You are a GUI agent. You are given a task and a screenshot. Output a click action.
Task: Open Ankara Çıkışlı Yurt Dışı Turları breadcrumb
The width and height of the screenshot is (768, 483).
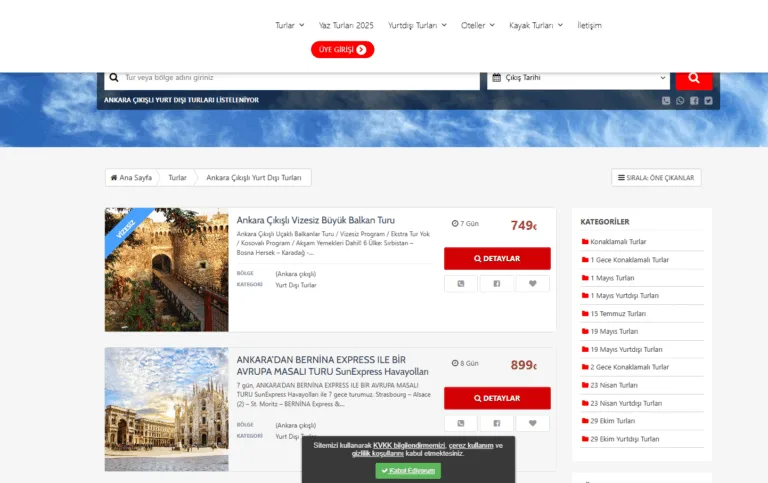(x=254, y=178)
